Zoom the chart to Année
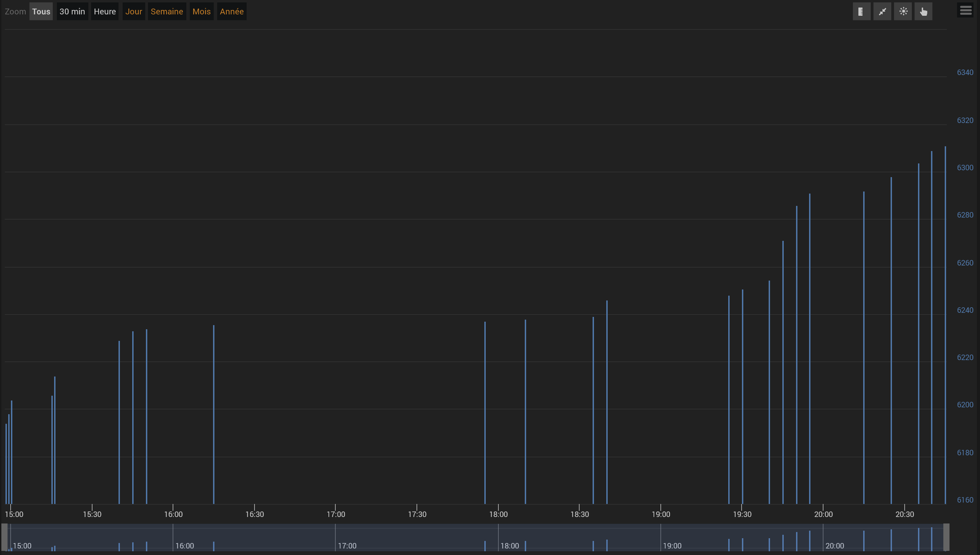The height and width of the screenshot is (555, 980). tap(232, 11)
